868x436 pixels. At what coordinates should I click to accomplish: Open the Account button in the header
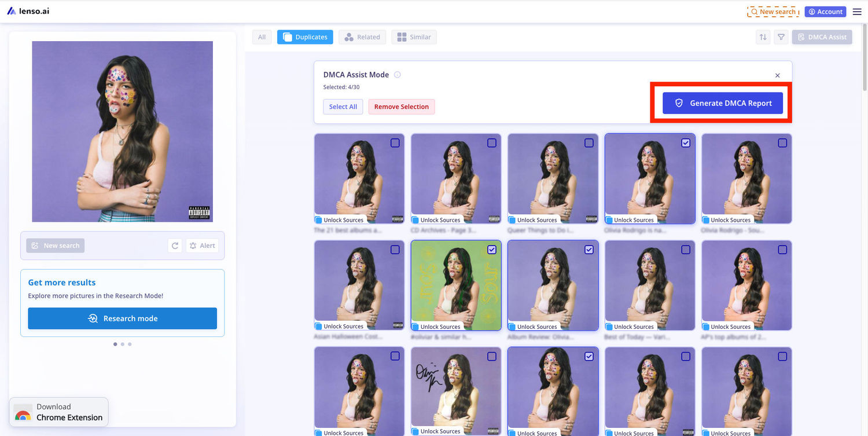[x=825, y=12]
